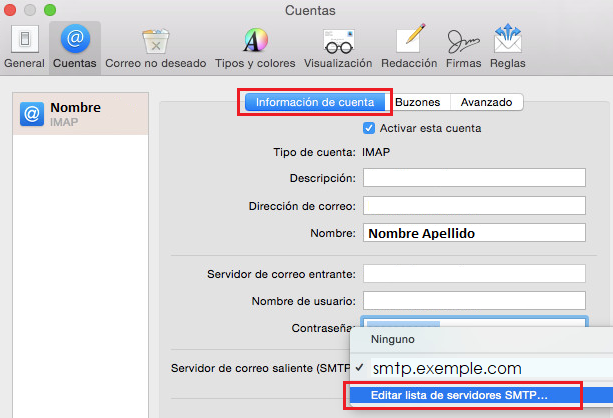Open the General preferences pane

pyautogui.click(x=24, y=47)
